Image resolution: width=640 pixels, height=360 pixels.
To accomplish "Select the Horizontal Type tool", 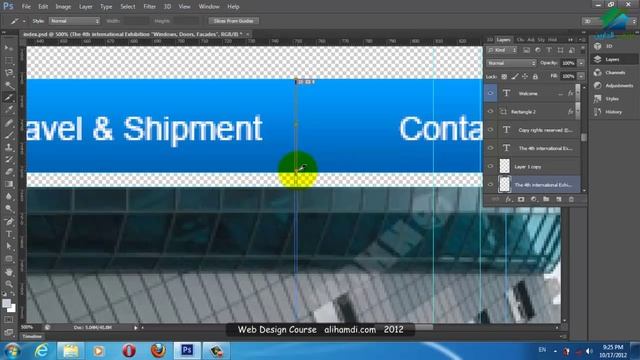I will pos(9,234).
